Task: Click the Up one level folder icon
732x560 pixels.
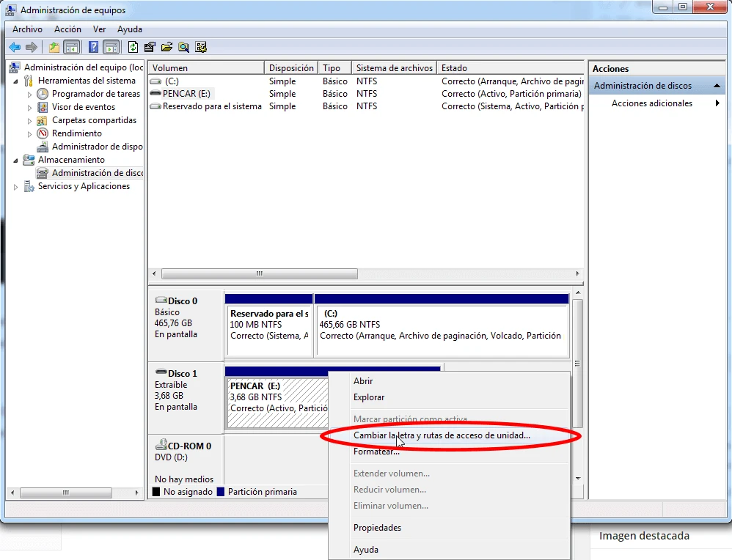Action: tap(54, 47)
